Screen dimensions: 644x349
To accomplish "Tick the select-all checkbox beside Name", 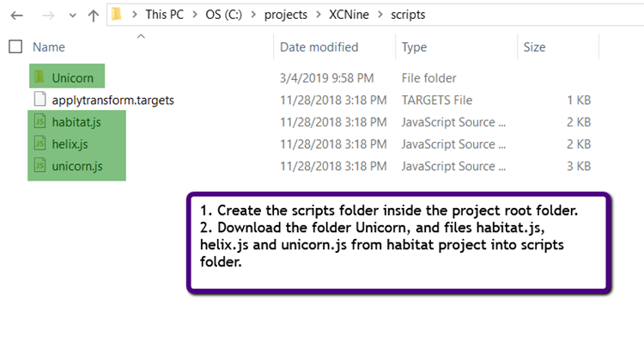I will pyautogui.click(x=15, y=46).
